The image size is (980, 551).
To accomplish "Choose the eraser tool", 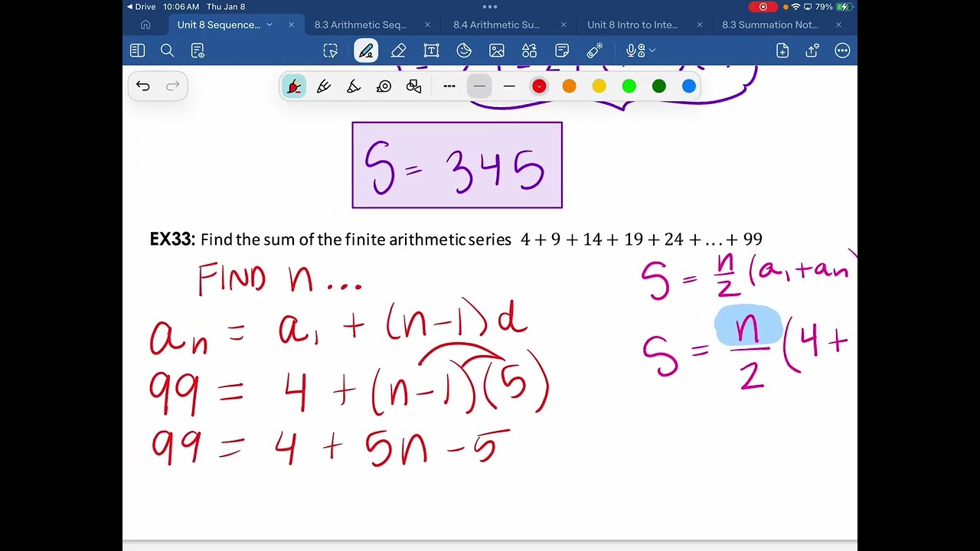I will point(398,51).
